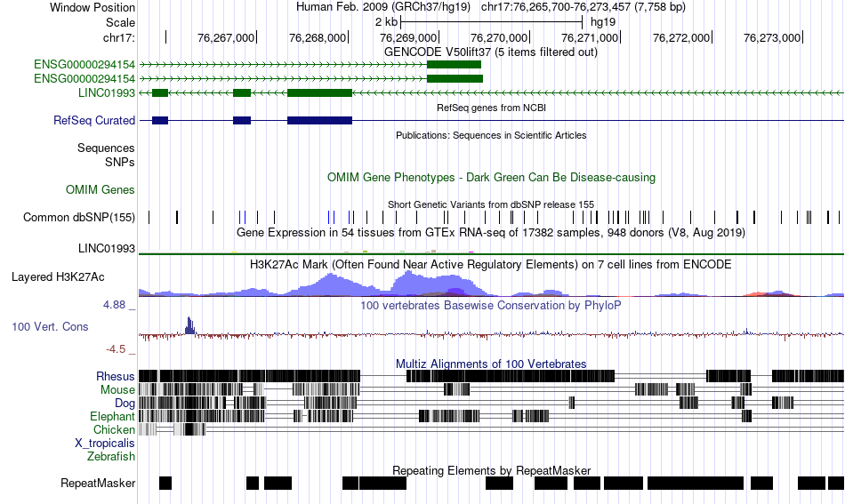The image size is (845, 504).
Task: Select first ENSG00000294154 transcript label
Action: click(x=84, y=65)
